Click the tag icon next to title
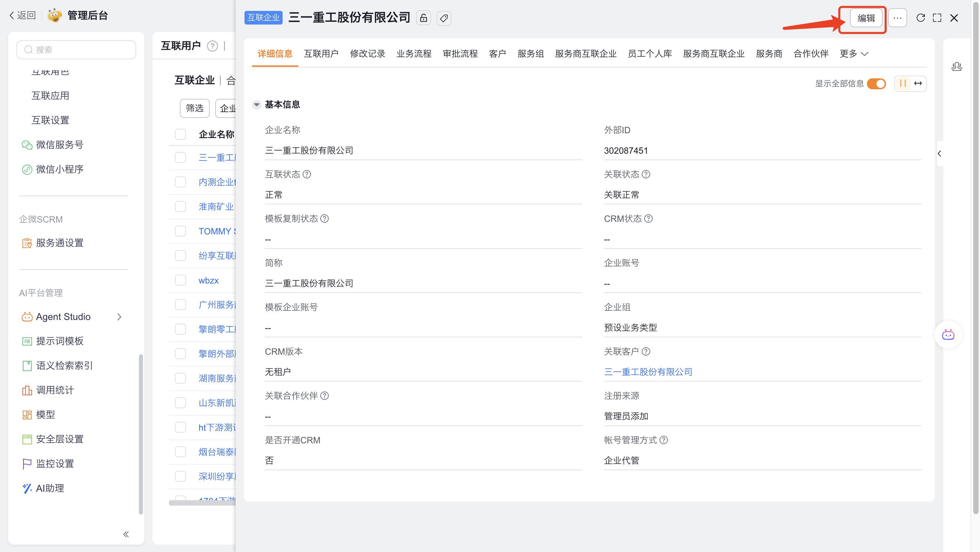Screen dimensions: 980x552 click(444, 18)
